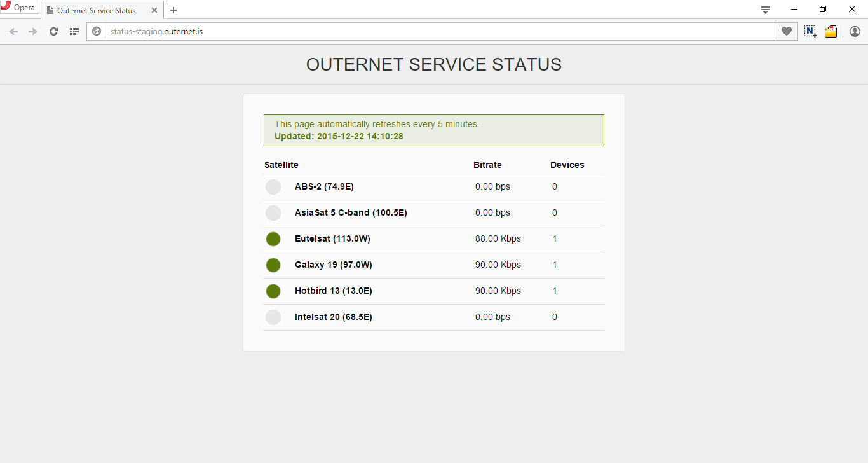Click the OUTERNET SERVICE STATUS heading
Screen dimensions: 868x463
click(434, 64)
